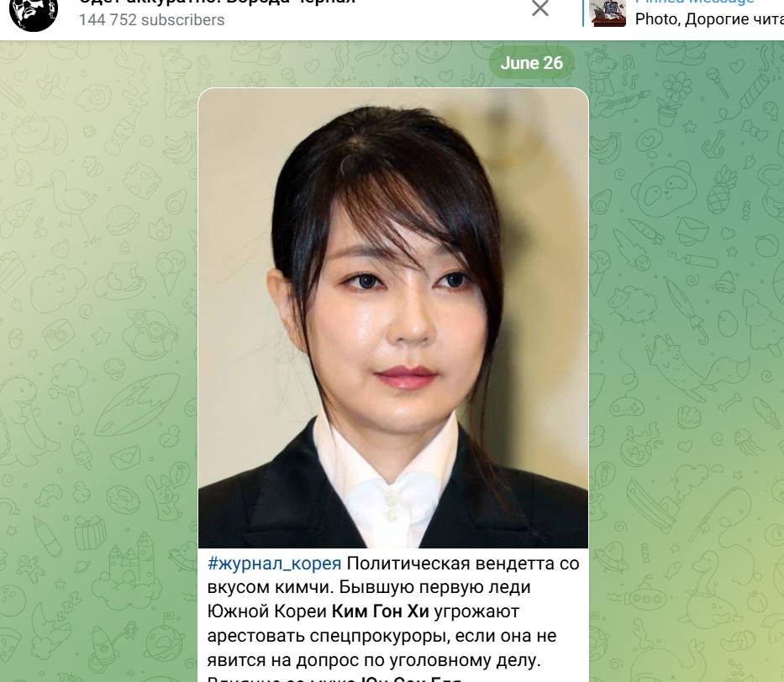784x682 pixels.
Task: Click the "144 752 subscribers" text
Action: click(x=151, y=20)
